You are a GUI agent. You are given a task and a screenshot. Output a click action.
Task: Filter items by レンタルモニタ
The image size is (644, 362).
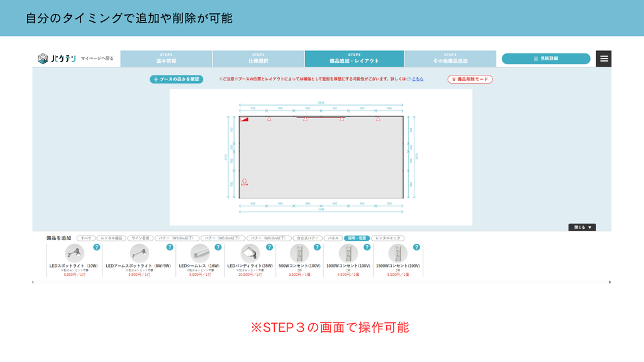[x=387, y=238]
